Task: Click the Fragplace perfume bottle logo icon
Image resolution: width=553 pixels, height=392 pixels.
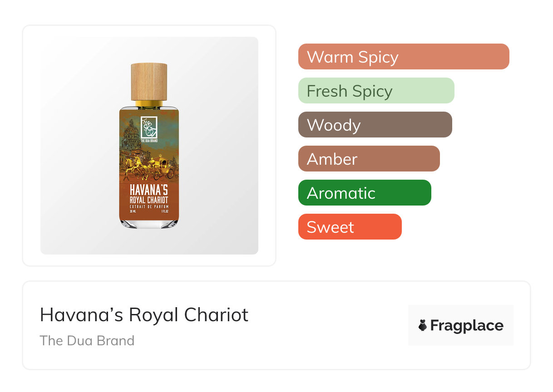Action: tap(423, 325)
